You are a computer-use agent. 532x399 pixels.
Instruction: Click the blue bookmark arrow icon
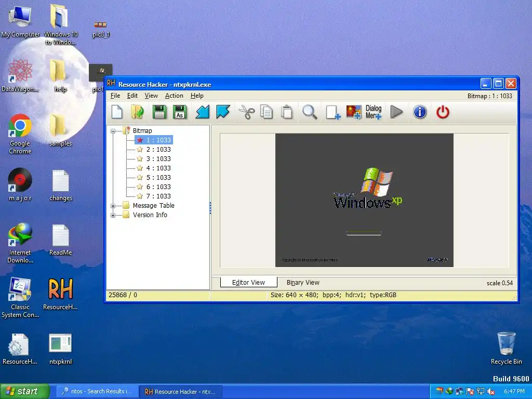(223, 112)
